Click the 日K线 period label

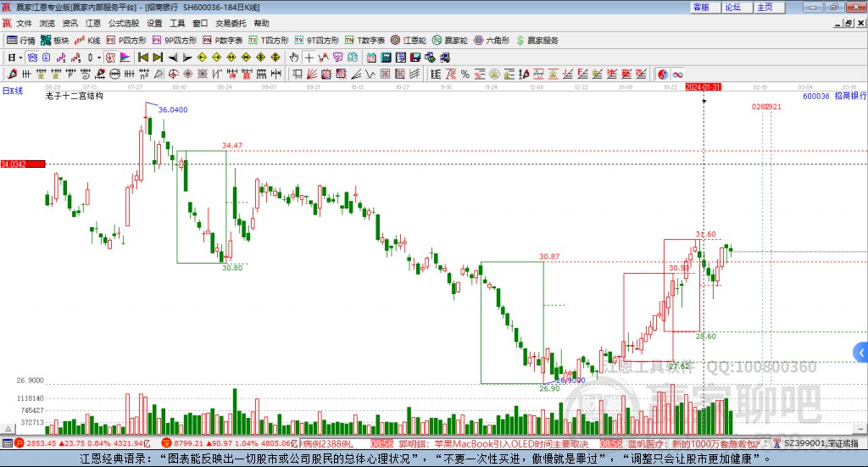(13, 91)
